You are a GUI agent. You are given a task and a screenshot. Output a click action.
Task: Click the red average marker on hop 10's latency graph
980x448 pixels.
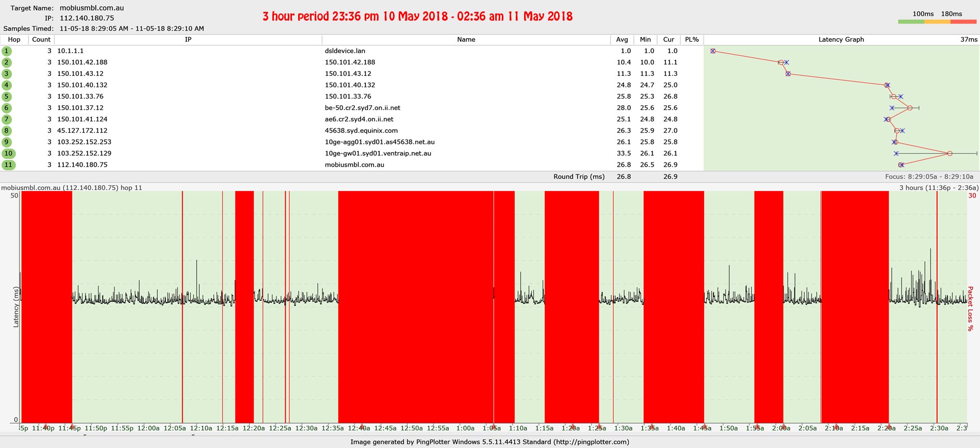pos(950,153)
